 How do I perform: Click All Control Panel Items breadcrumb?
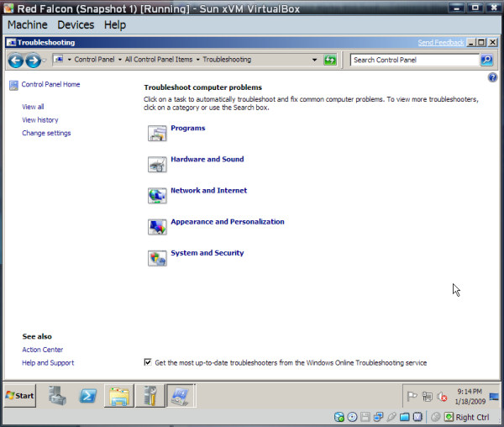click(159, 60)
